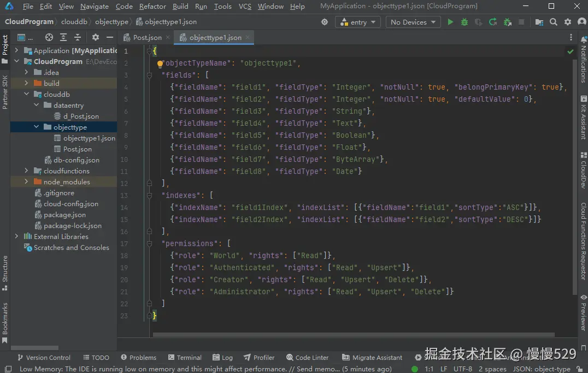Expand the .idea folder
This screenshot has width=588, height=373.
[x=26, y=72]
